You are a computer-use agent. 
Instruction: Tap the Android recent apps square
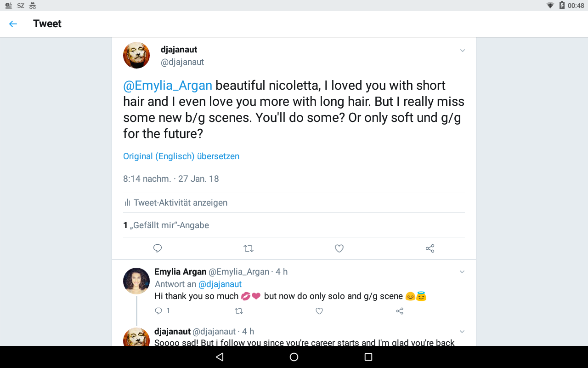[x=368, y=357]
